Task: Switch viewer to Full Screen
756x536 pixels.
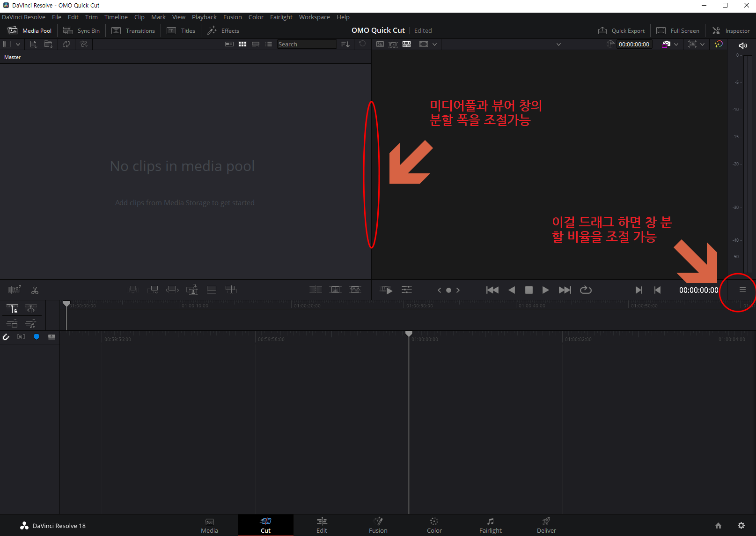Action: coord(678,30)
